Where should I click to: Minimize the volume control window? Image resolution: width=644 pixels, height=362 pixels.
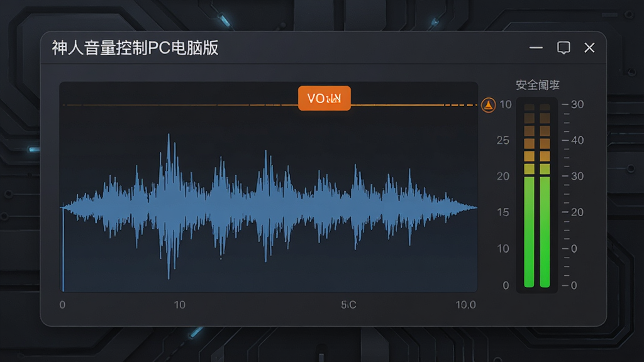tap(536, 48)
